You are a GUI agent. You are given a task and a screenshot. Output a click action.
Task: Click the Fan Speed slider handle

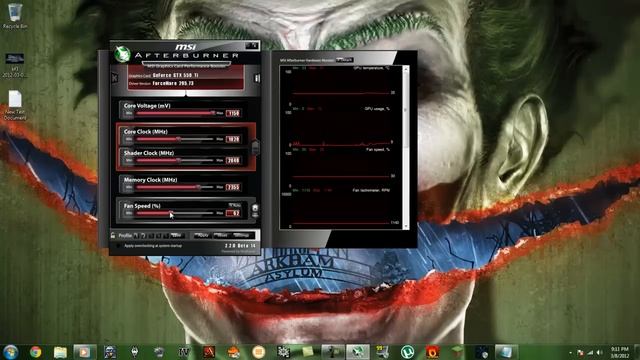171,213
